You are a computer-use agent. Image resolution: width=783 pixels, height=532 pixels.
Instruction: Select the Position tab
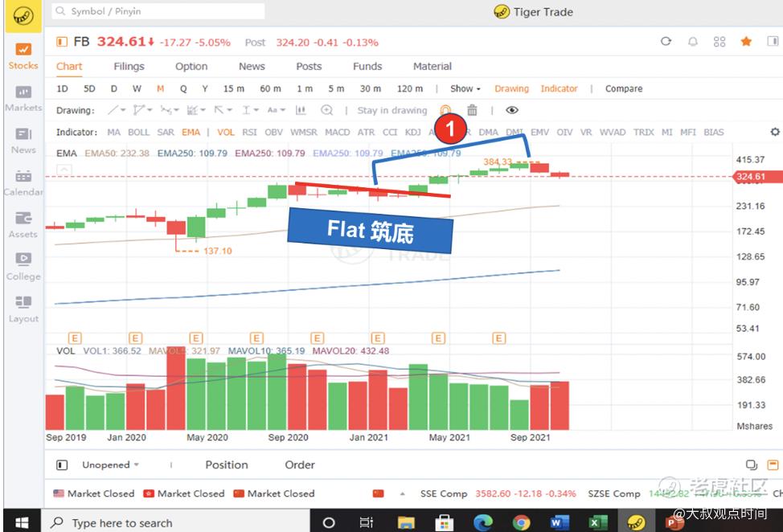tap(227, 464)
